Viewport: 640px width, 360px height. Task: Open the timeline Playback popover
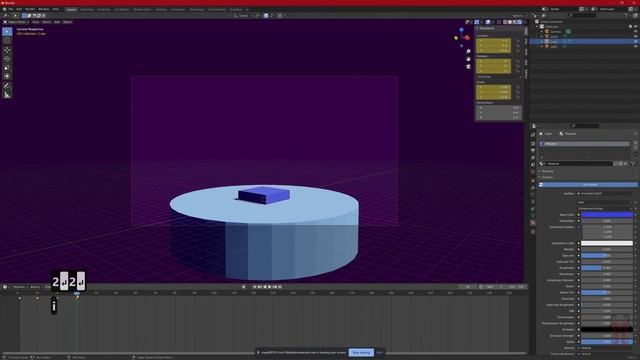pos(19,287)
